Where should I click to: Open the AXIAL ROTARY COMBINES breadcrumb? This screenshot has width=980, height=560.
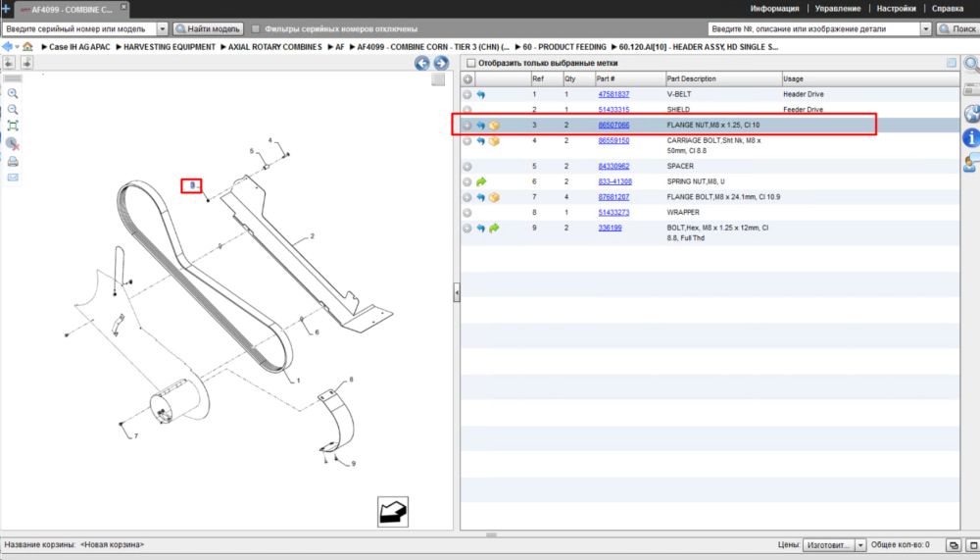point(275,47)
